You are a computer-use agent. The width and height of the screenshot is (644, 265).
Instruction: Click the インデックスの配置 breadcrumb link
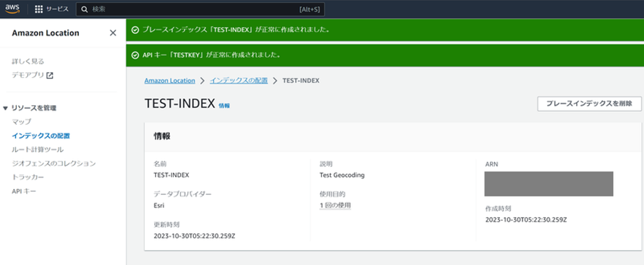239,81
